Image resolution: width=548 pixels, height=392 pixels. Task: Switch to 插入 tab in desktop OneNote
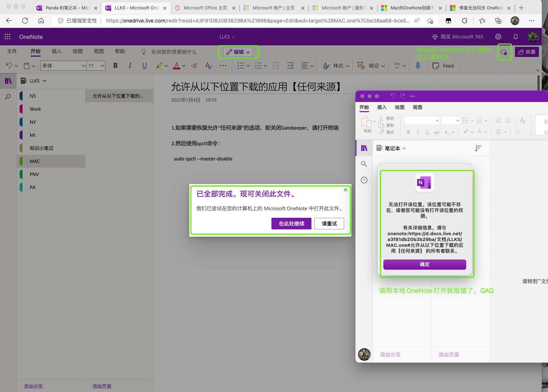pyautogui.click(x=382, y=107)
